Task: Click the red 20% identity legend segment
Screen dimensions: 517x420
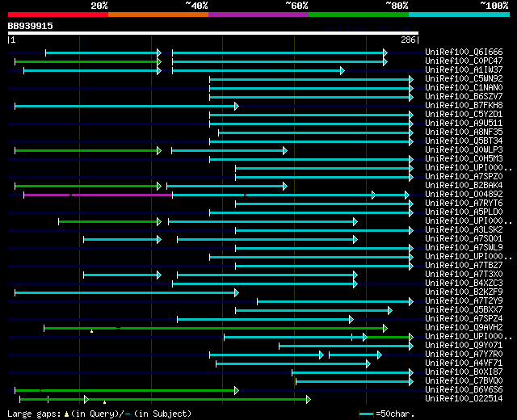Action: (58, 15)
